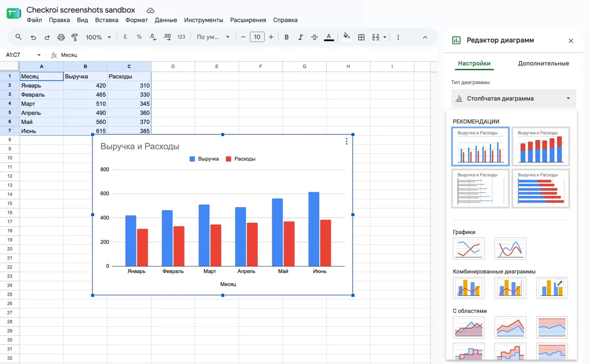Open the Данные menu

coord(166,20)
